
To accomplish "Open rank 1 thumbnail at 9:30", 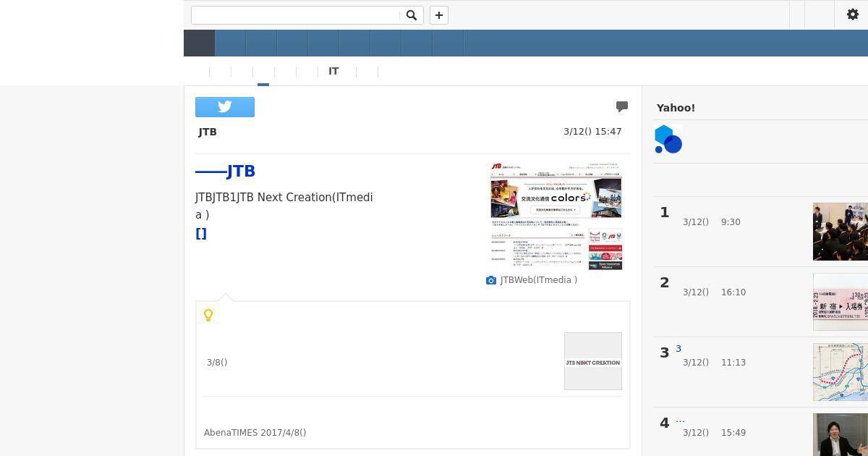I will 841,232.
